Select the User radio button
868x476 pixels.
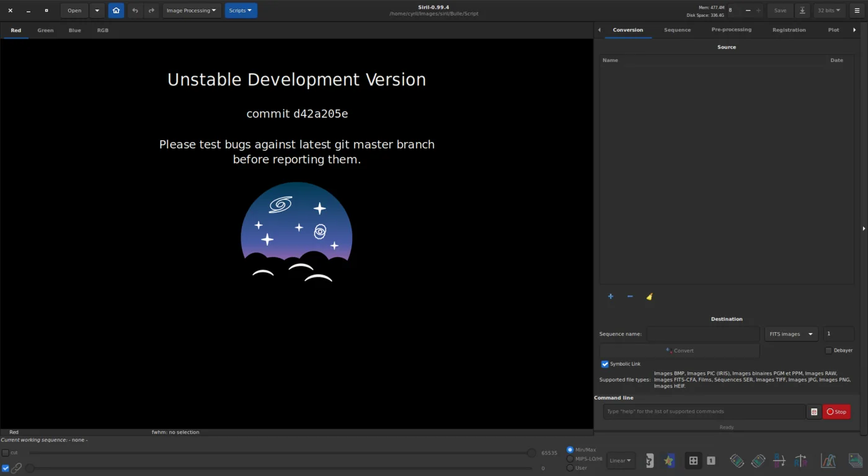[x=570, y=468]
